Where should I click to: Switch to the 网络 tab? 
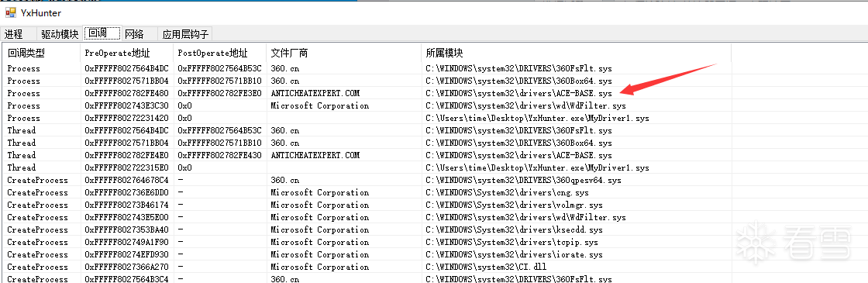[135, 34]
